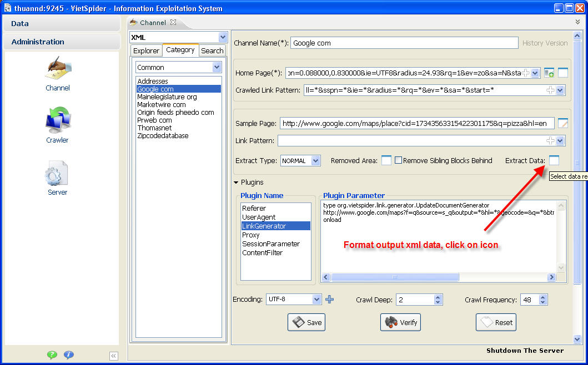Viewport: 588px width, 365px height.
Task: Click the green help question mark icon
Action: (x=52, y=355)
